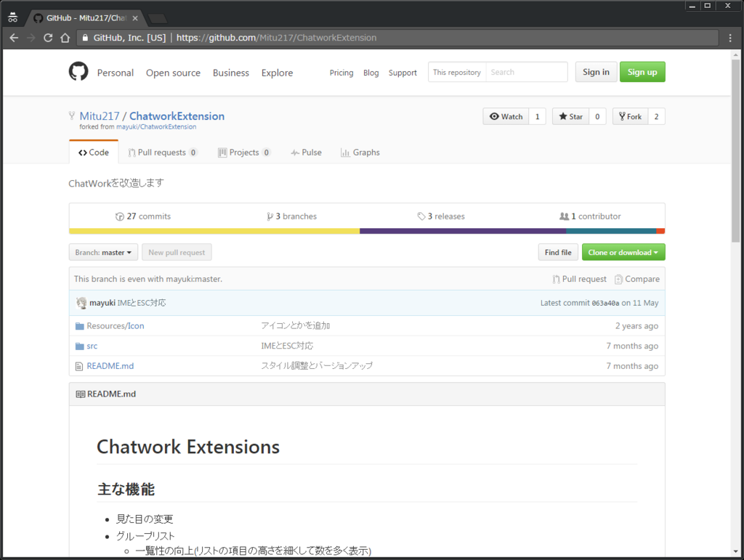
Task: Open Compare link in branch info
Action: click(636, 280)
